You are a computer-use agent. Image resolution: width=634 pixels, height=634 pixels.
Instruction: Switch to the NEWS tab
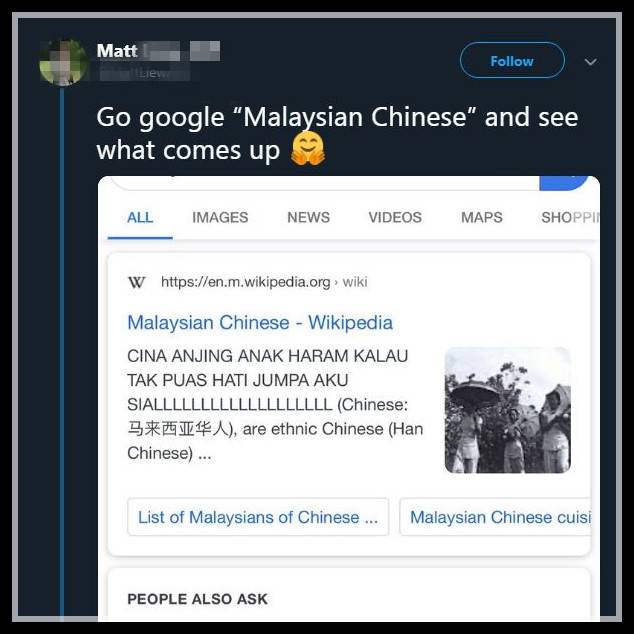click(x=309, y=218)
